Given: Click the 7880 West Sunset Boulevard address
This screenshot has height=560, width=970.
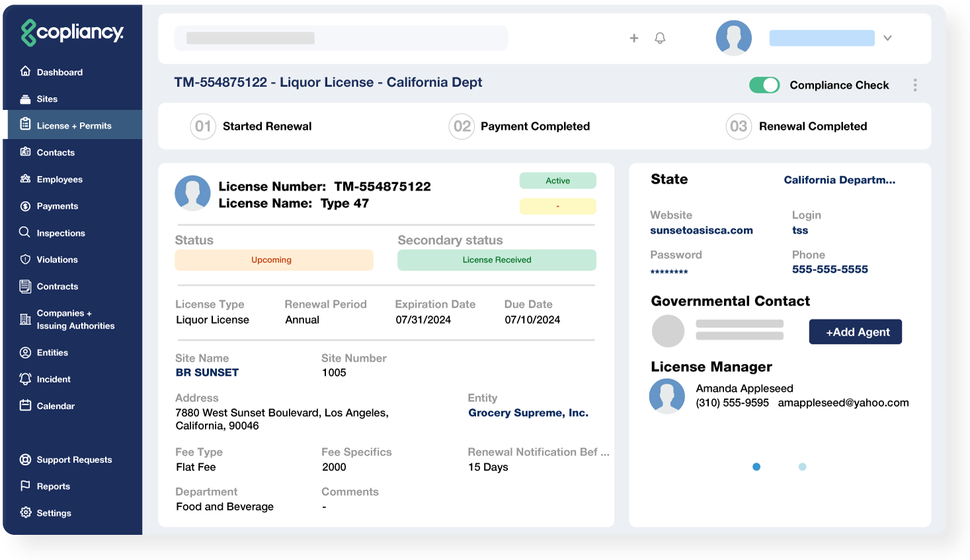Looking at the screenshot, I should pyautogui.click(x=282, y=419).
